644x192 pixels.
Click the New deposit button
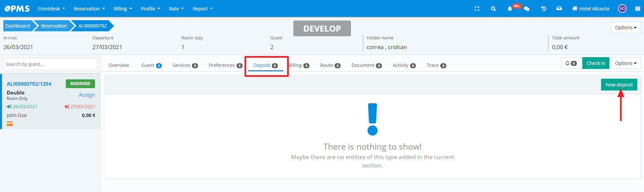coord(619,85)
